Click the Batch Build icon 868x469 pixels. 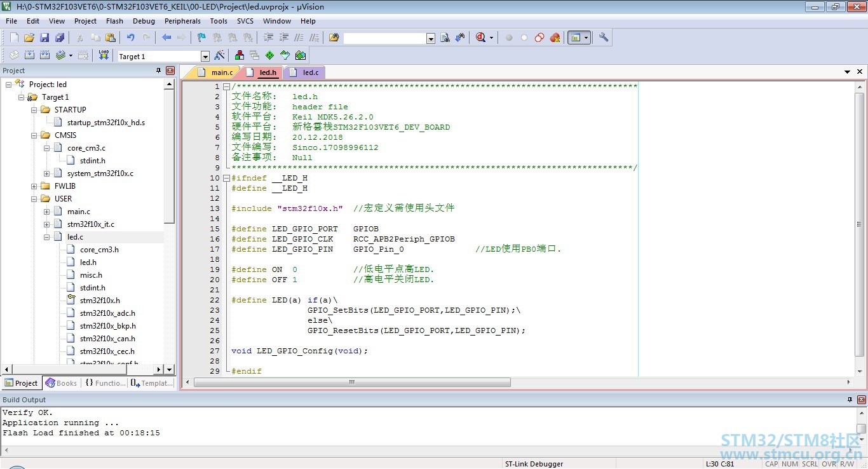61,55
